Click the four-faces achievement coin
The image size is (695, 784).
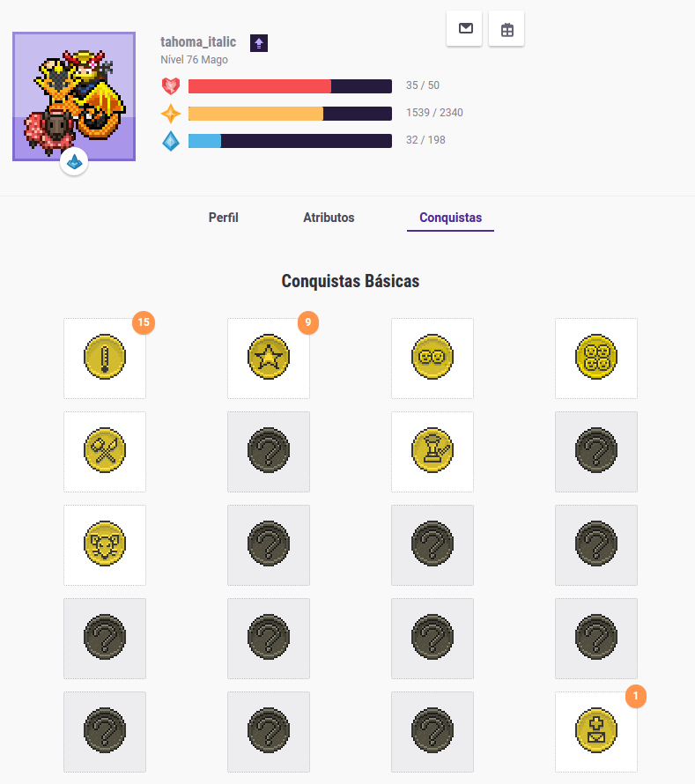[x=596, y=359]
